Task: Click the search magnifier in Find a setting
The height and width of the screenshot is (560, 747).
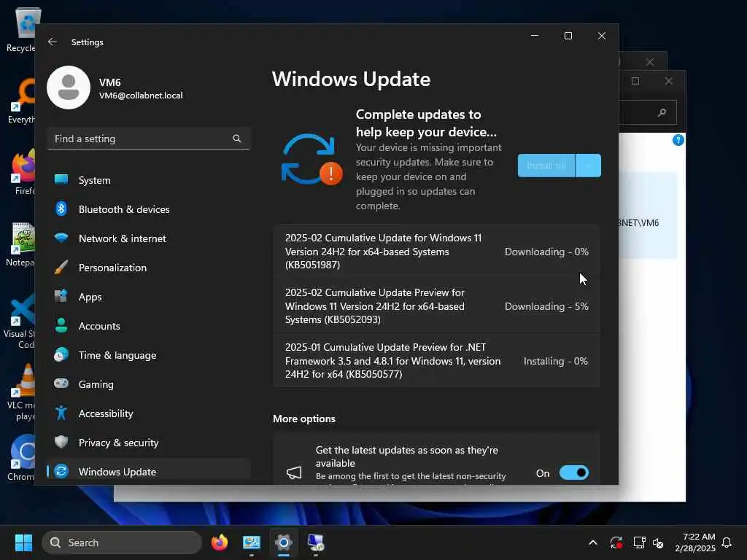Action: click(237, 139)
